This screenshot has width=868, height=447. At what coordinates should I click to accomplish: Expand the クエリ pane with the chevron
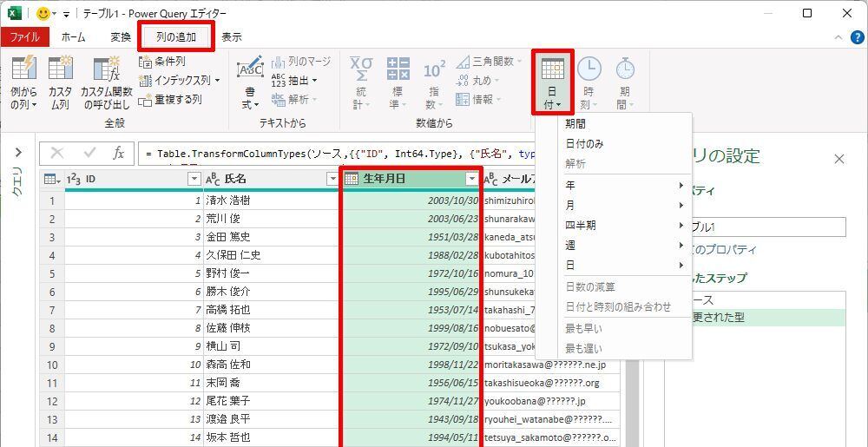click(17, 153)
